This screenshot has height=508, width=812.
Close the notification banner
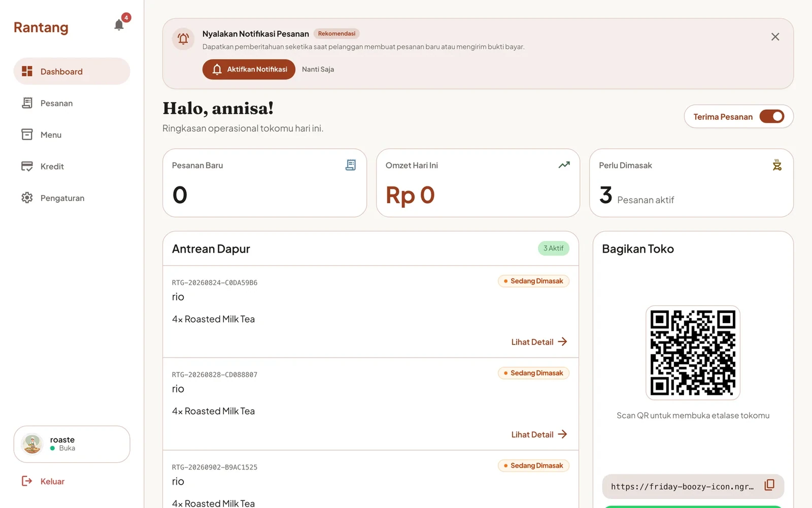tap(775, 37)
